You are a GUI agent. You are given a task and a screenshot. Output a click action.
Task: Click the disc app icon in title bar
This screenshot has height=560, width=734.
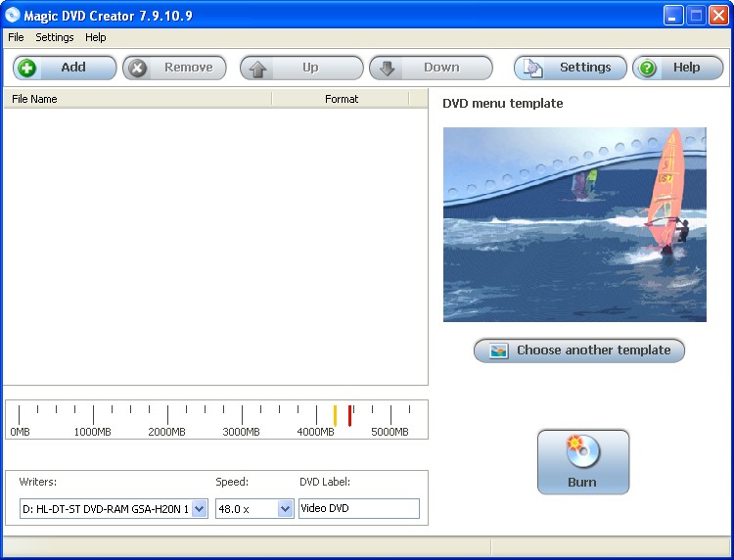tap(12, 15)
